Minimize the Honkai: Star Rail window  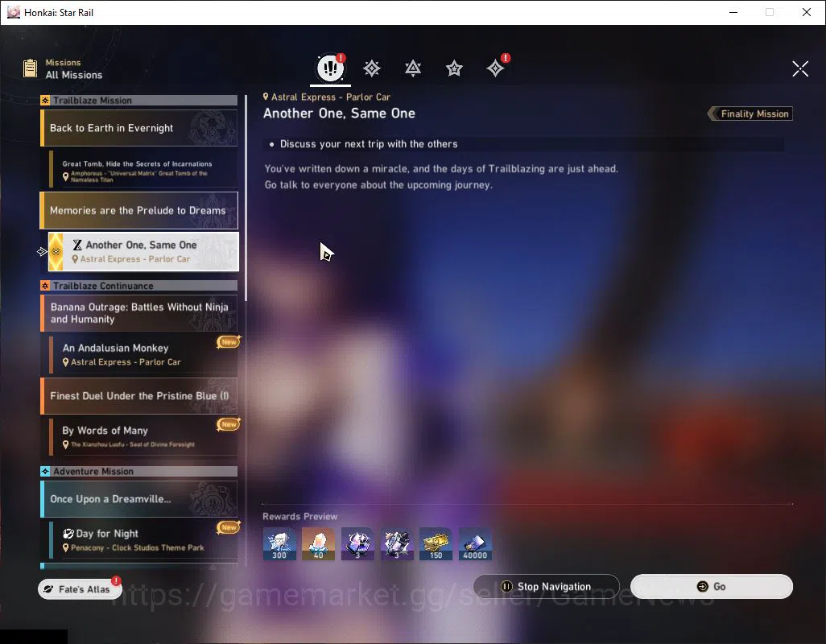[x=733, y=12]
